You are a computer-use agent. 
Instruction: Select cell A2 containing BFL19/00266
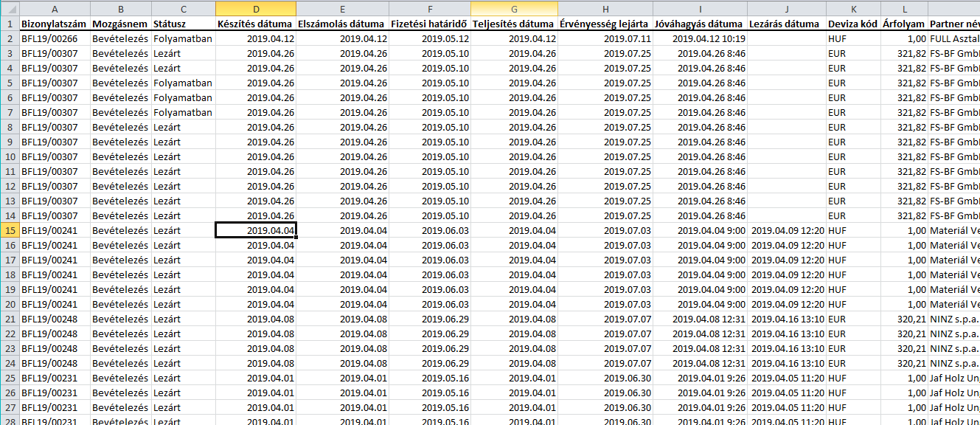[x=55, y=38]
